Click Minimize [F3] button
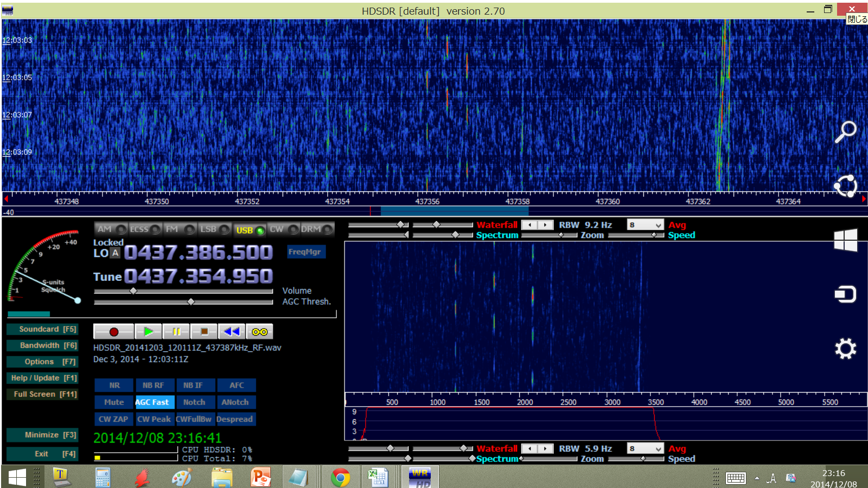 pyautogui.click(x=42, y=435)
